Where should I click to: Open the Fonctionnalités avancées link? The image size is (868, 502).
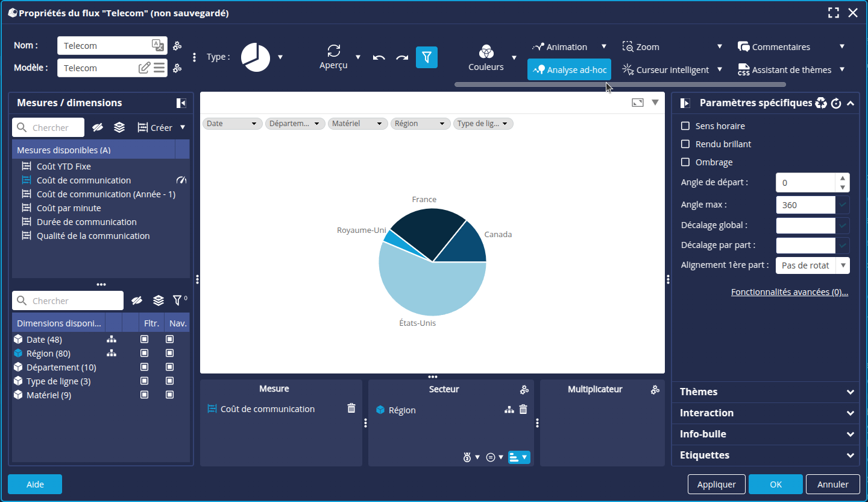[789, 292]
